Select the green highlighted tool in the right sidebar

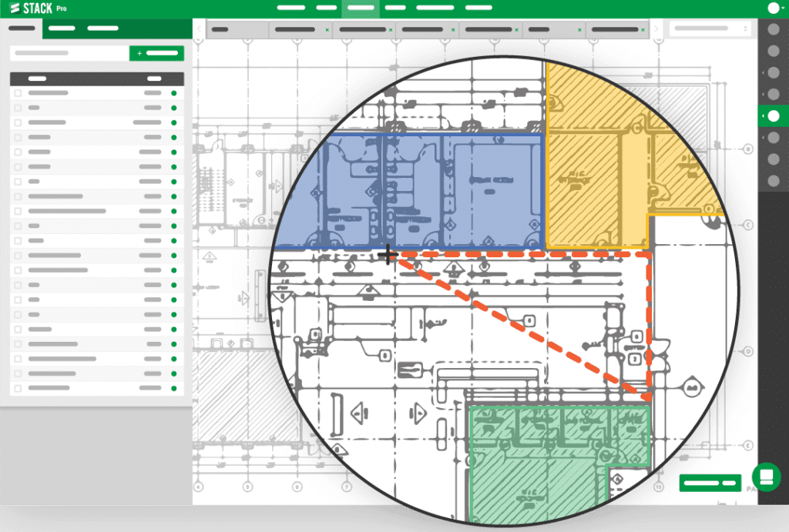tap(774, 116)
